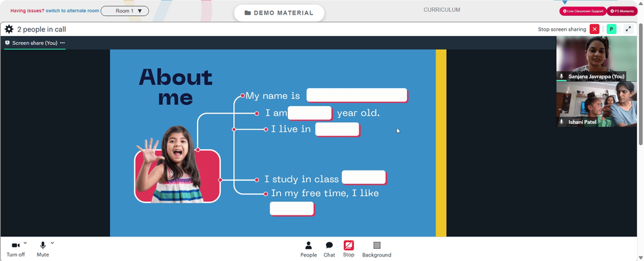644x261 pixels.
Task: Click the waving girl picture on slide
Action: tap(178, 165)
